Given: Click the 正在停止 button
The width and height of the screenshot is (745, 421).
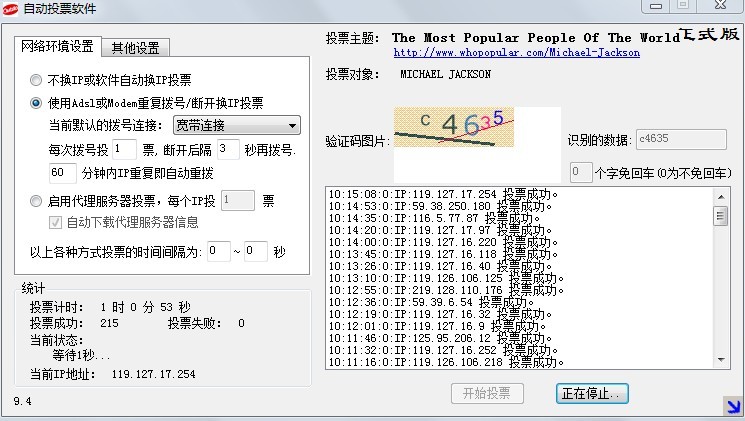Looking at the screenshot, I should 592,393.
